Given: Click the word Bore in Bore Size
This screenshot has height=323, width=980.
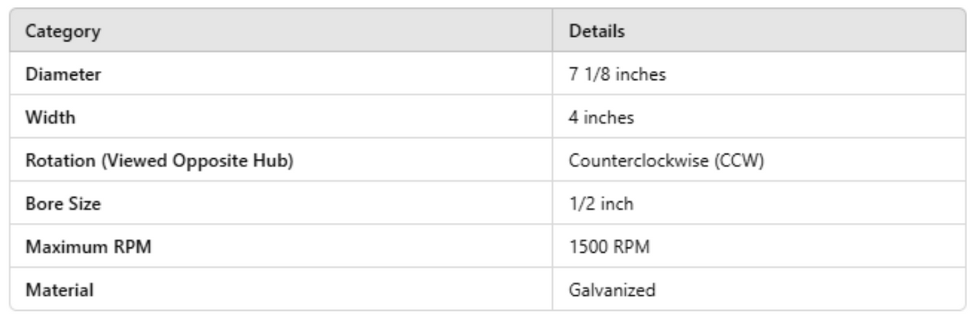Looking at the screenshot, I should pos(40,203).
